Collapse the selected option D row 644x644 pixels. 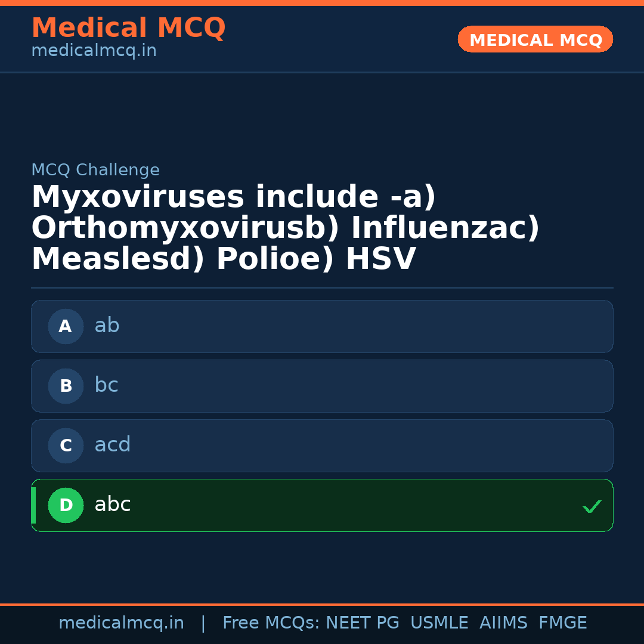[x=322, y=505]
